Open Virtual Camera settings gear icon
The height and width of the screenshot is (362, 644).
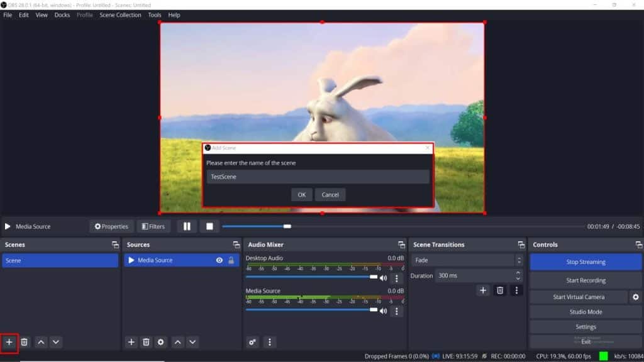click(x=635, y=297)
